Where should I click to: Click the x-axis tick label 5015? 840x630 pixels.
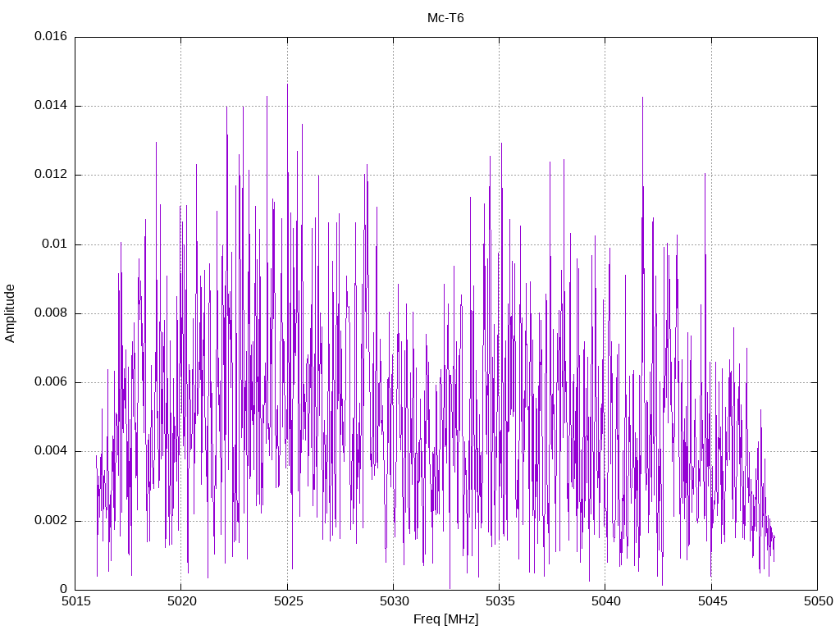[75, 601]
